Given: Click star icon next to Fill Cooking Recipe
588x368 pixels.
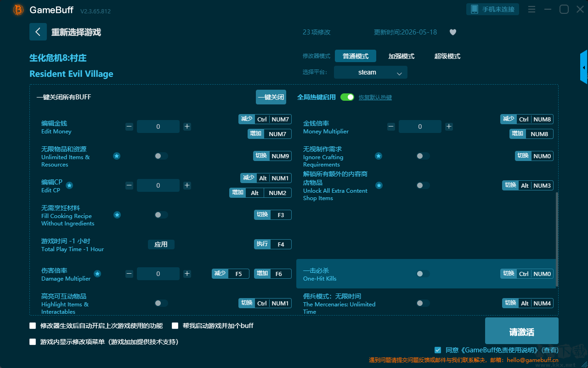Looking at the screenshot, I should click(x=117, y=215).
